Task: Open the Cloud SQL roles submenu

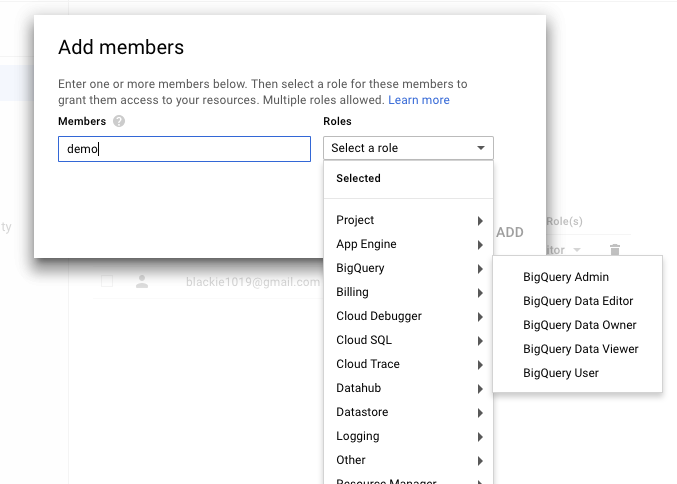Action: [x=408, y=340]
